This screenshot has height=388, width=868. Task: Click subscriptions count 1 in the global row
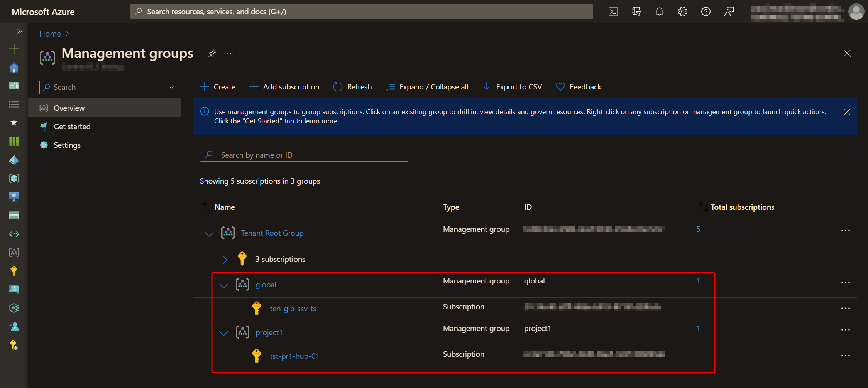(698, 281)
